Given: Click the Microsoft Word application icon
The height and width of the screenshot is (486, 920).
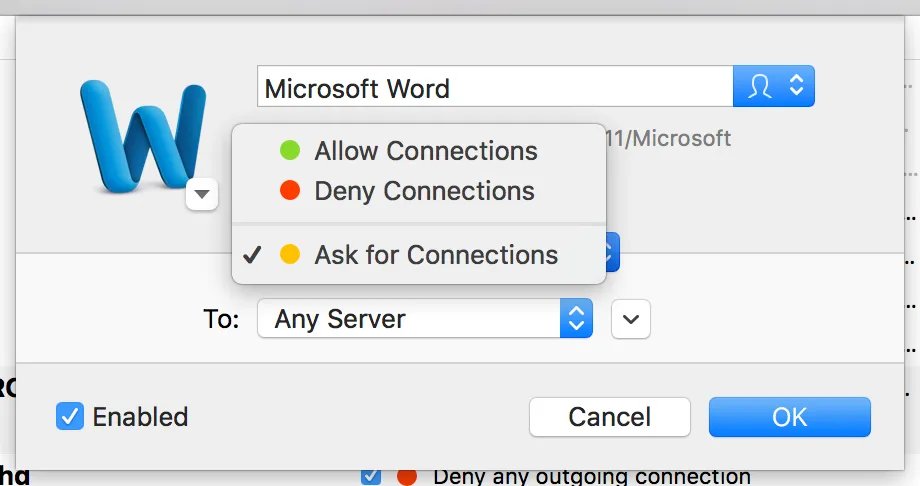Looking at the screenshot, I should click(x=143, y=135).
